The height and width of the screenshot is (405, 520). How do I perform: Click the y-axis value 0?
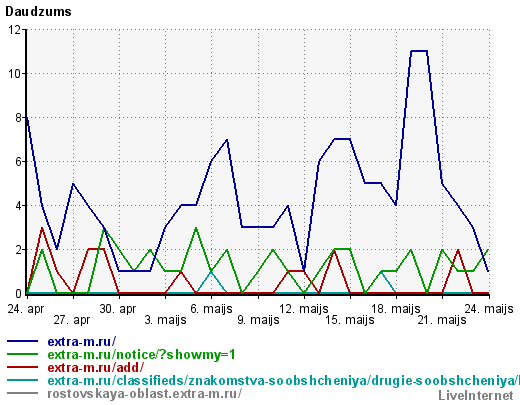coord(18,294)
